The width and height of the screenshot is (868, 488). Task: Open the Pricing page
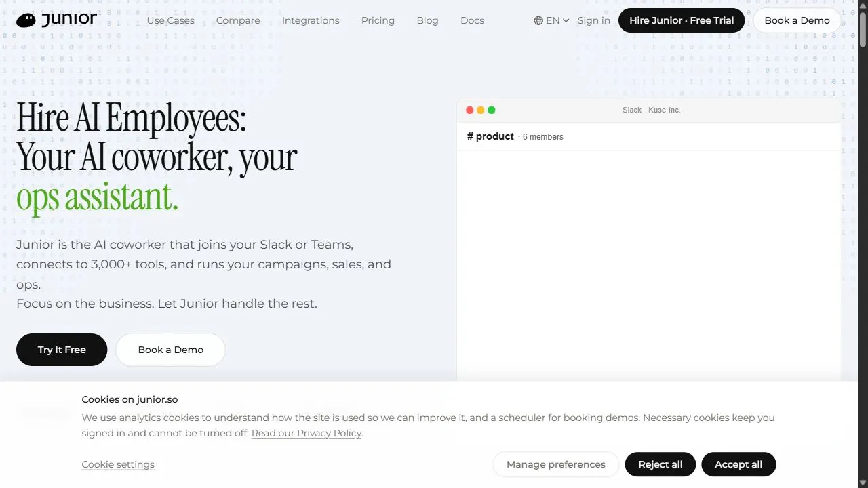pos(378,20)
